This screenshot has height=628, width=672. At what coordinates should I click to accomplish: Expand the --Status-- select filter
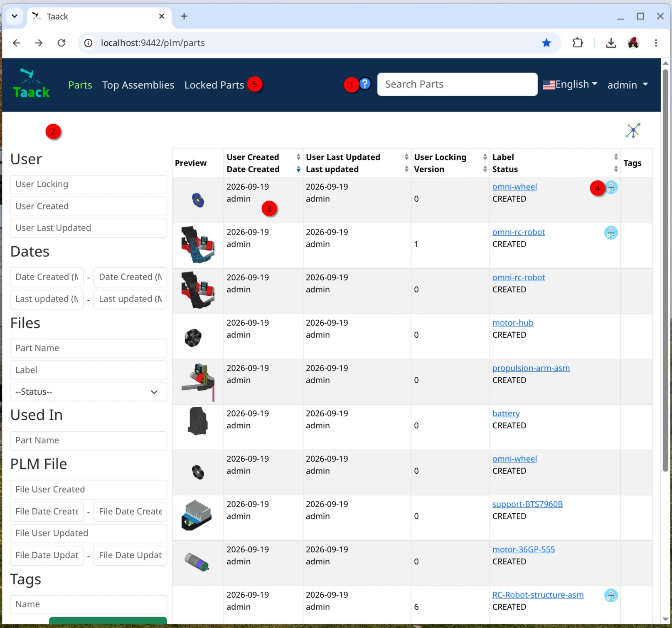click(89, 392)
